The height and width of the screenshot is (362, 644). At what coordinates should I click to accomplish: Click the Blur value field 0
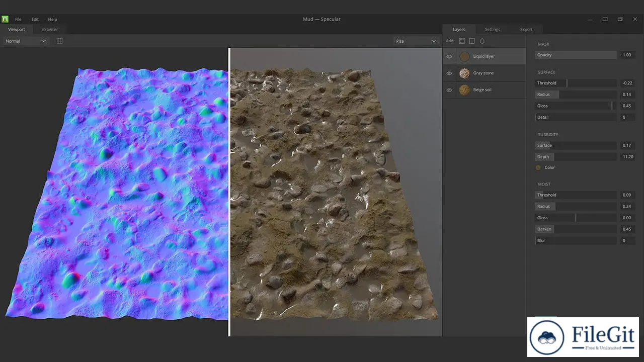627,240
